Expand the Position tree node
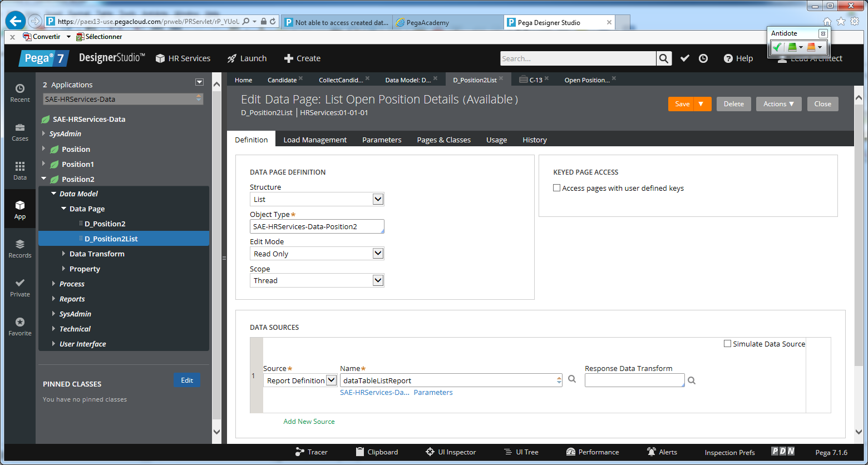The image size is (868, 465). coord(44,149)
